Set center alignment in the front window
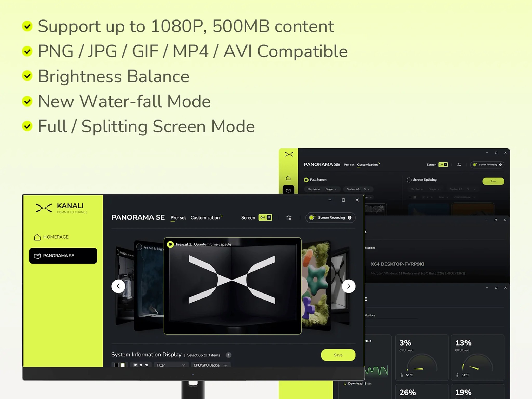 [141, 365]
